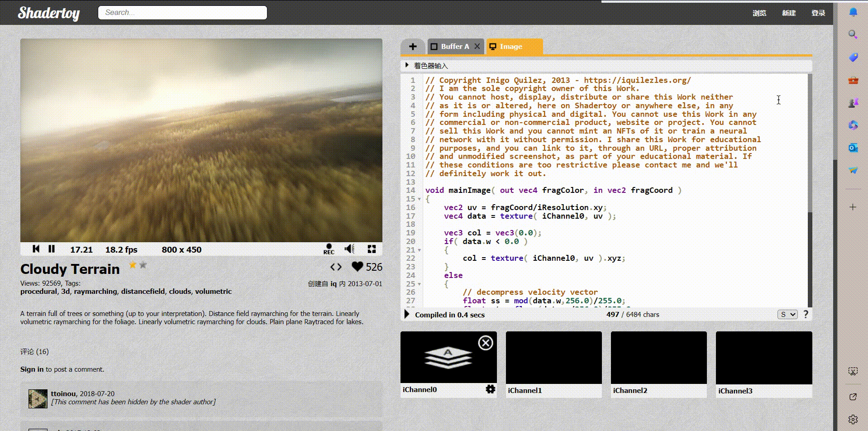The width and height of the screenshot is (868, 431).
Task: Open sidebar settings gear
Action: click(x=853, y=419)
